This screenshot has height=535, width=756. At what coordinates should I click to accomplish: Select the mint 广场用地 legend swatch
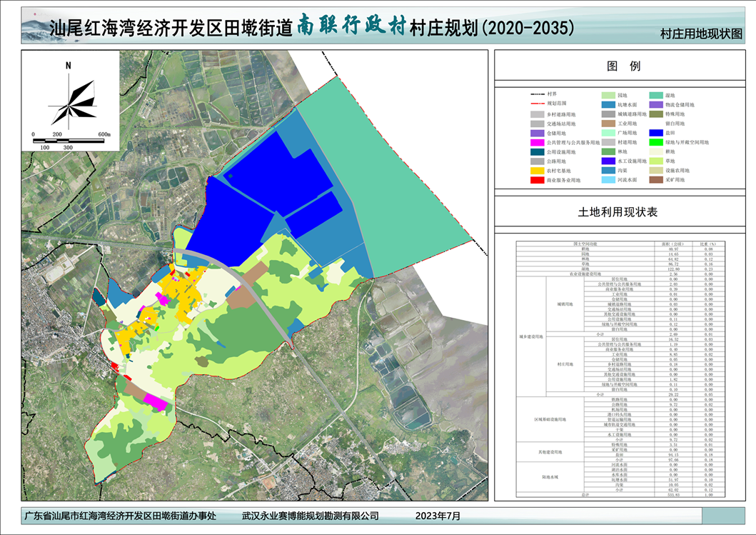(608, 133)
